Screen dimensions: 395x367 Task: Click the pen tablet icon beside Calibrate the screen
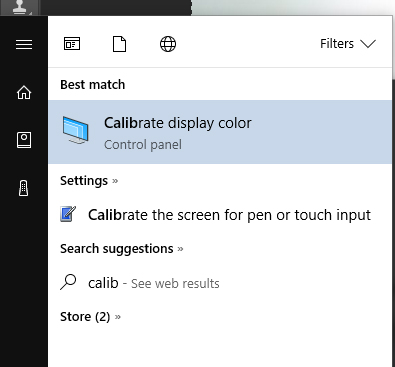tap(68, 214)
